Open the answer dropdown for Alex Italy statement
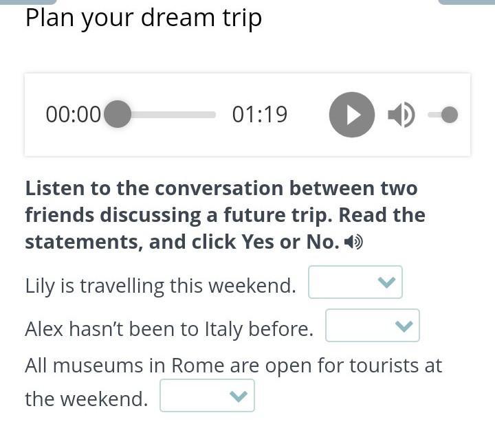The height and width of the screenshot is (448, 495). [x=373, y=325]
